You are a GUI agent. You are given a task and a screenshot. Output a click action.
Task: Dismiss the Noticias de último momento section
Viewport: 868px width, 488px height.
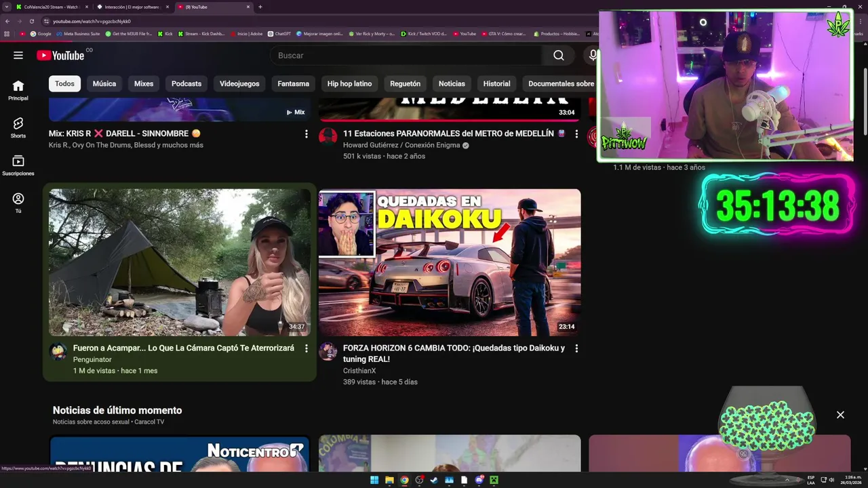(x=840, y=415)
